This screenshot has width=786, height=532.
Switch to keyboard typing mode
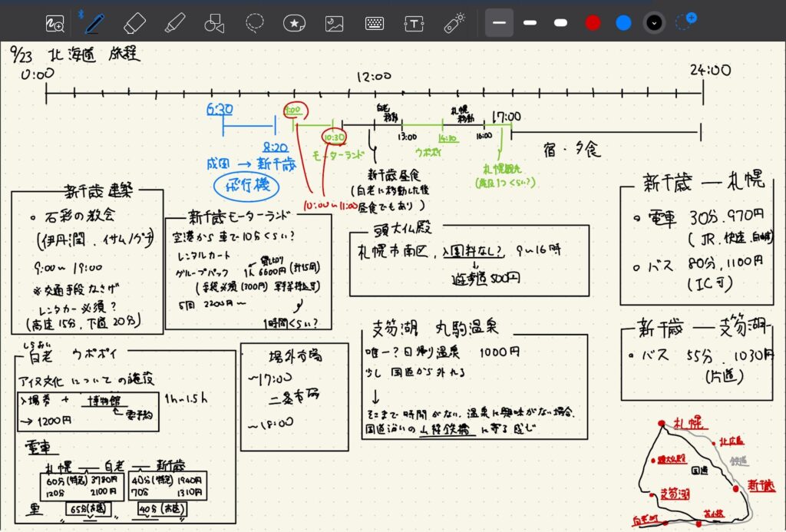(x=375, y=24)
